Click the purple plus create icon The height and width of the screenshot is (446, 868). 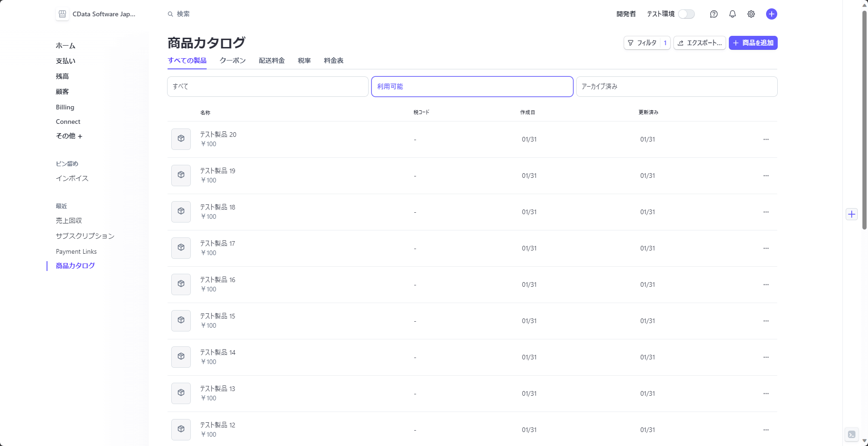tap(771, 14)
